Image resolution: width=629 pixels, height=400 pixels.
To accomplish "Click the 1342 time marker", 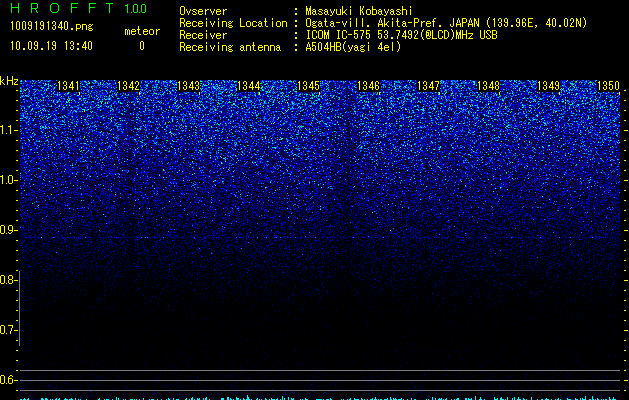I will (x=128, y=86).
